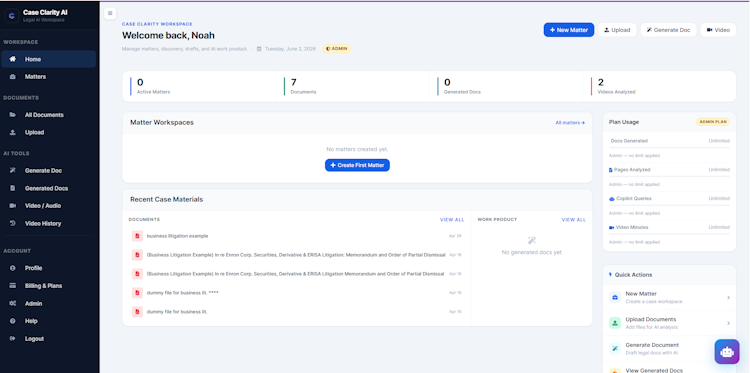Select Generated Docs in the sidebar

(x=48, y=188)
